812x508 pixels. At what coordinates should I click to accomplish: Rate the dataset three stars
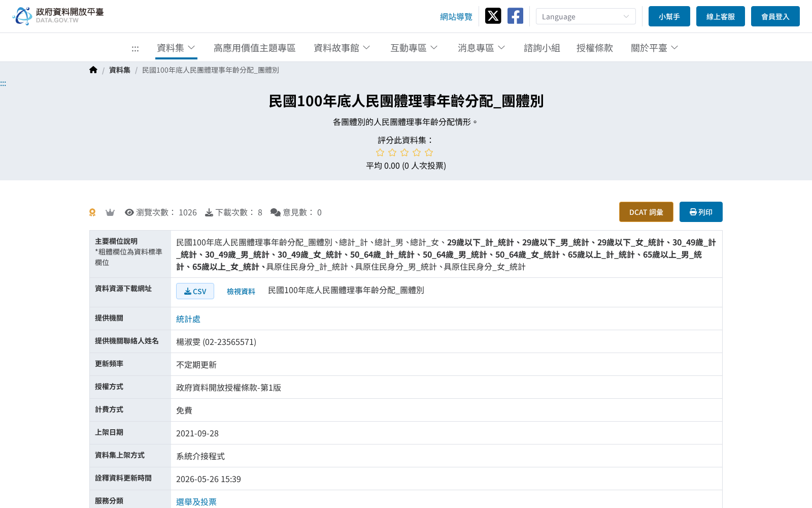(404, 152)
